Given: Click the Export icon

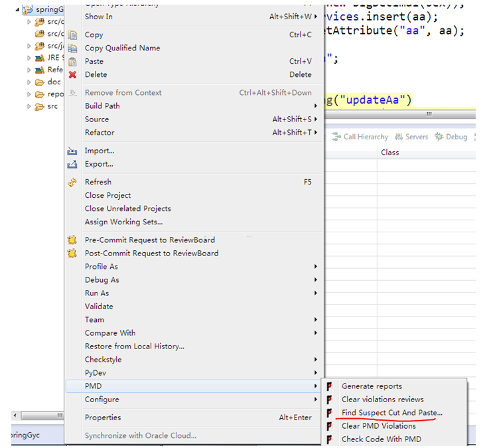Looking at the screenshot, I should tap(72, 164).
